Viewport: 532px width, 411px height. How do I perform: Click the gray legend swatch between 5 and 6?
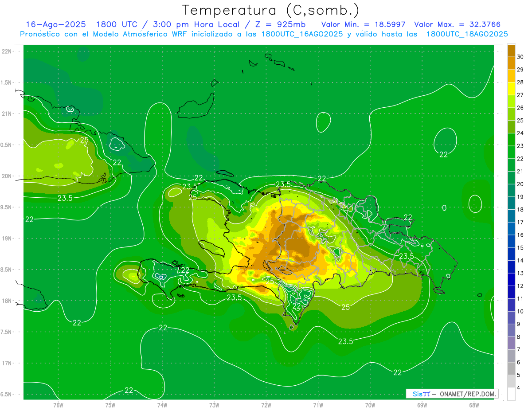tap(511, 369)
